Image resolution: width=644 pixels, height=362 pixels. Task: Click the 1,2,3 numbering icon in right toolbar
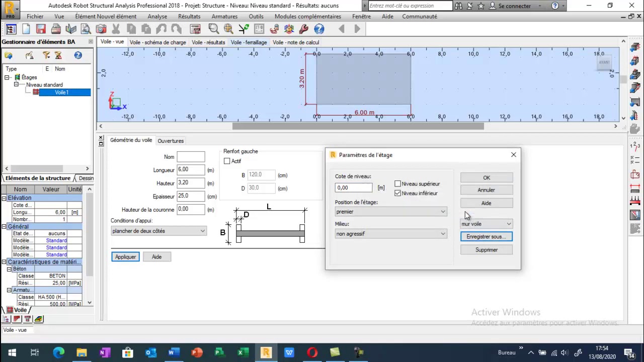pyautogui.click(x=635, y=147)
